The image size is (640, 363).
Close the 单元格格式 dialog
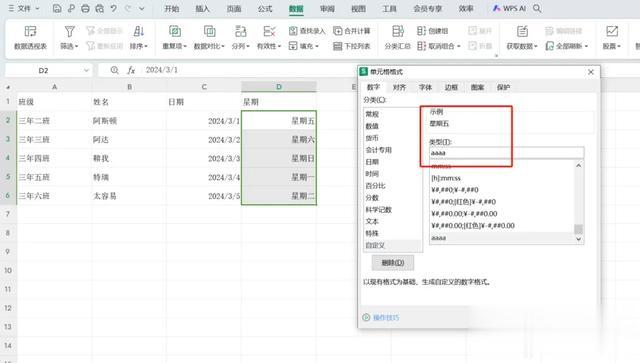(591, 72)
